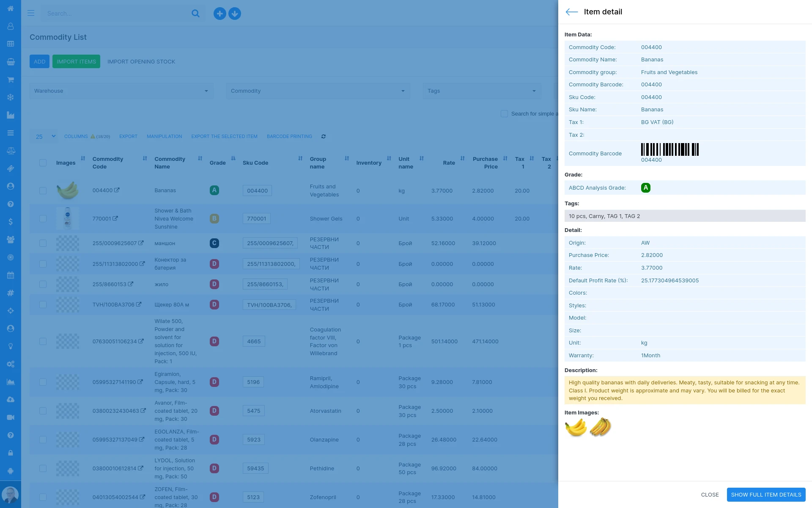Click the barcode image in Item detail
The width and height of the screenshot is (812, 508).
click(x=670, y=149)
